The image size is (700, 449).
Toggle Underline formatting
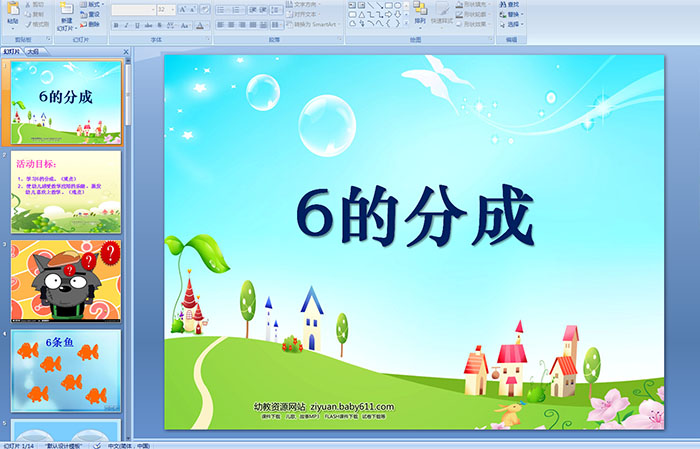point(137,25)
